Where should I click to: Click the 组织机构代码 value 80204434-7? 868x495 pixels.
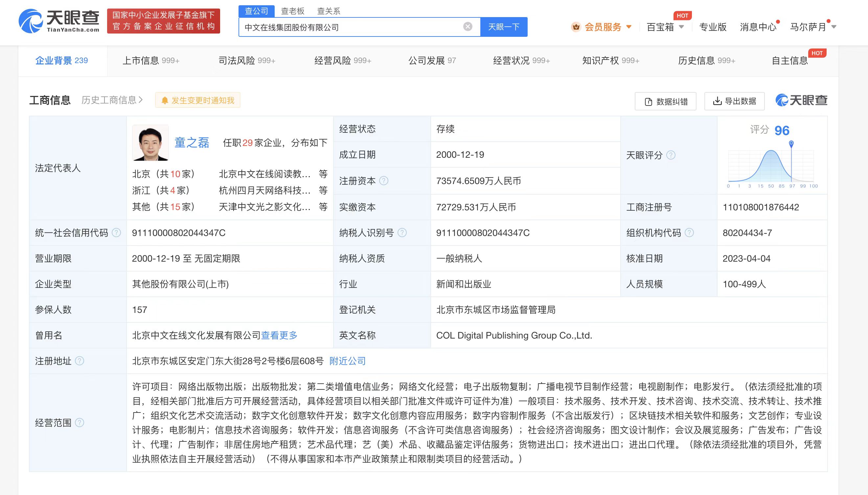tap(747, 232)
